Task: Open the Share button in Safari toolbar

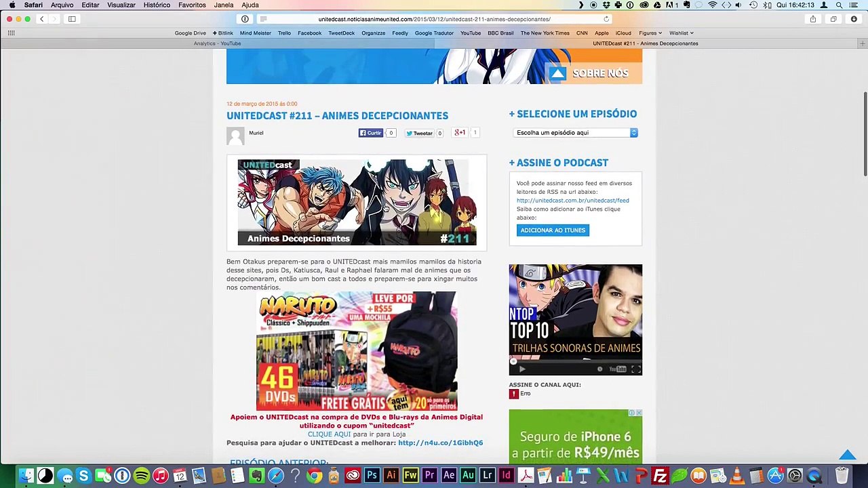Action: click(812, 19)
